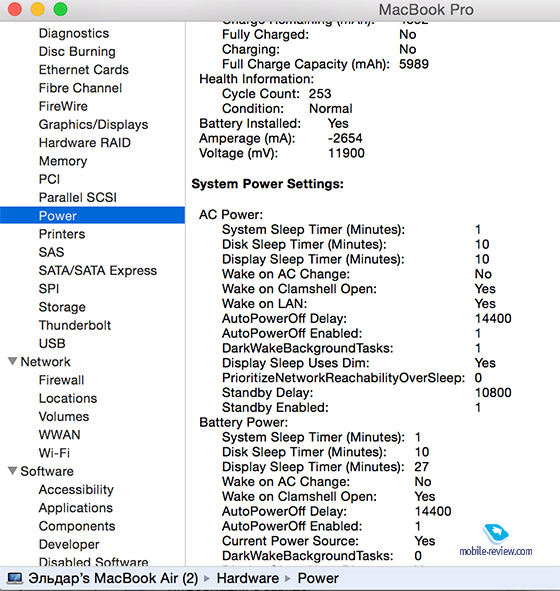Click the Full Charge Capacity value 5989
This screenshot has width=560, height=591.
point(414,64)
